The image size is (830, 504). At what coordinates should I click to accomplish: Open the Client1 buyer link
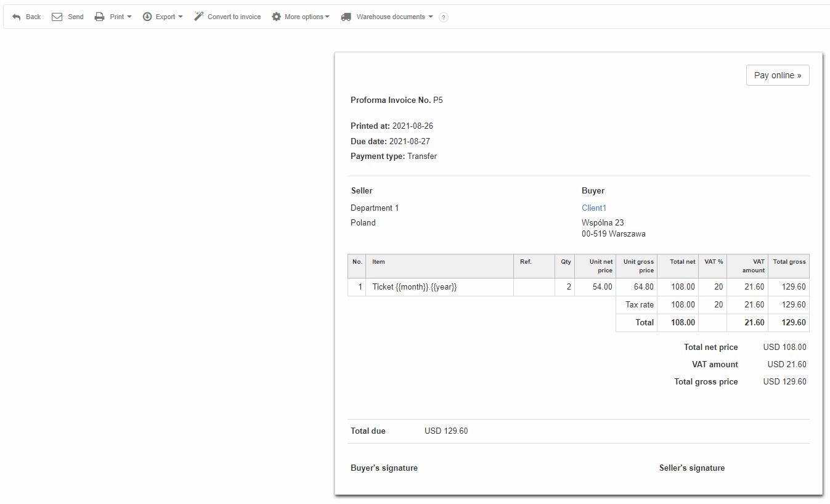(x=593, y=208)
